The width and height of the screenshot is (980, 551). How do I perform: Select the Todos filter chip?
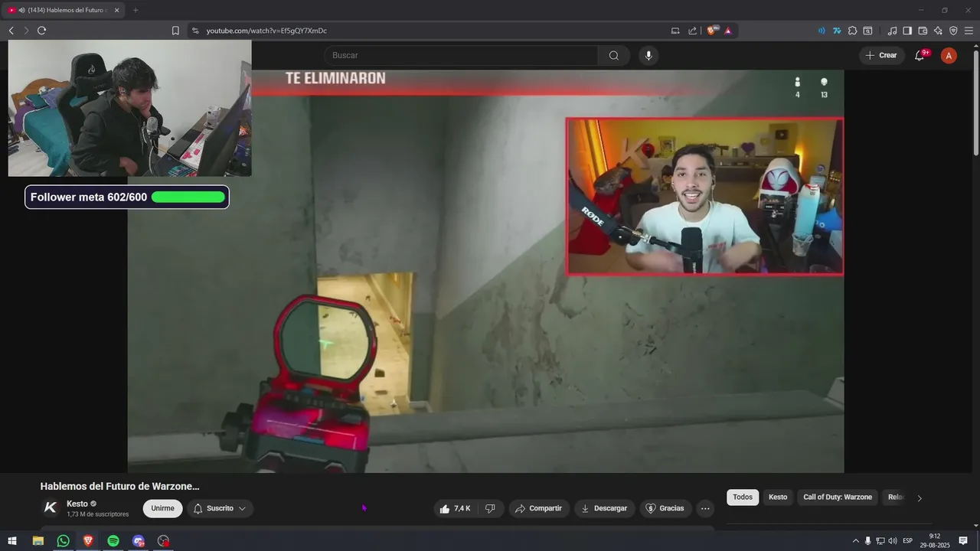pyautogui.click(x=743, y=497)
